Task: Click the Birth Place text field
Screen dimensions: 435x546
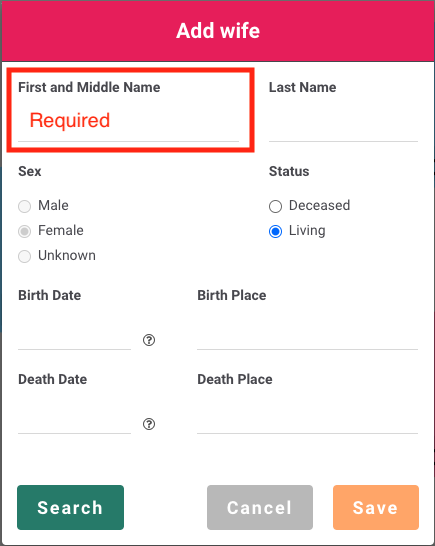Action: point(308,336)
